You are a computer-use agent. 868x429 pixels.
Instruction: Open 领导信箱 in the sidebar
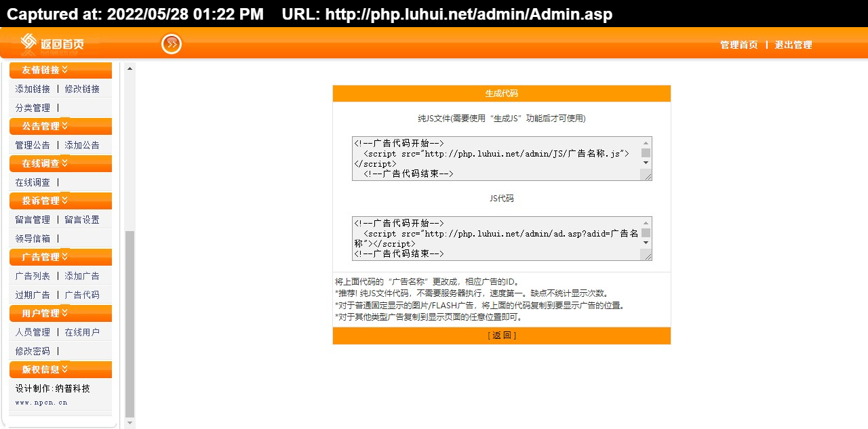tap(33, 239)
